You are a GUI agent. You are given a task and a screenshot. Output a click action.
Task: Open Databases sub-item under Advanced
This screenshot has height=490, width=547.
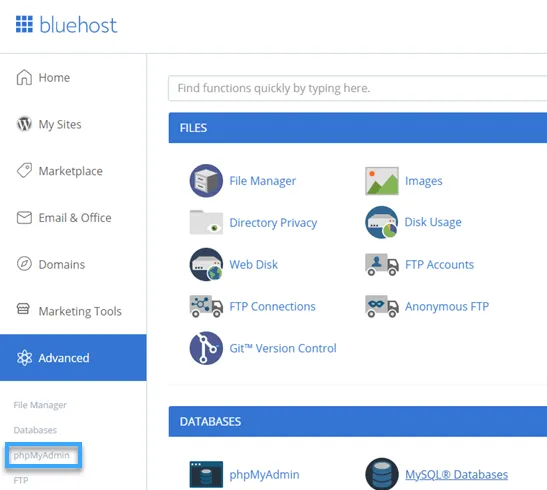35,430
